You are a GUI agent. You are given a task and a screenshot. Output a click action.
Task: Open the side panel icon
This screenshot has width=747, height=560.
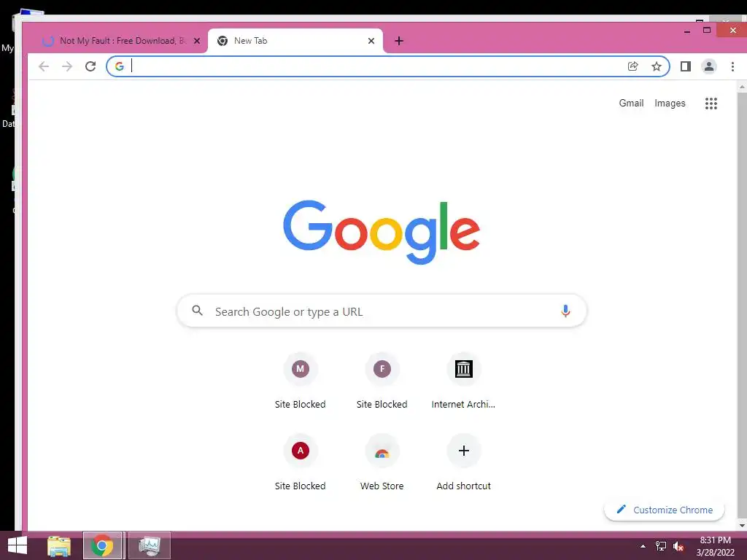point(686,66)
